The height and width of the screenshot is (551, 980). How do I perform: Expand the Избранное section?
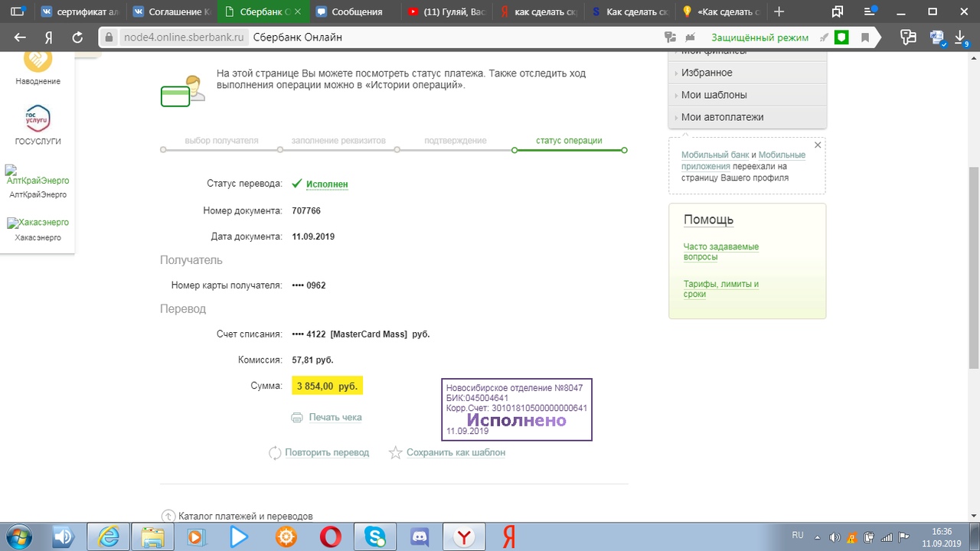(707, 73)
